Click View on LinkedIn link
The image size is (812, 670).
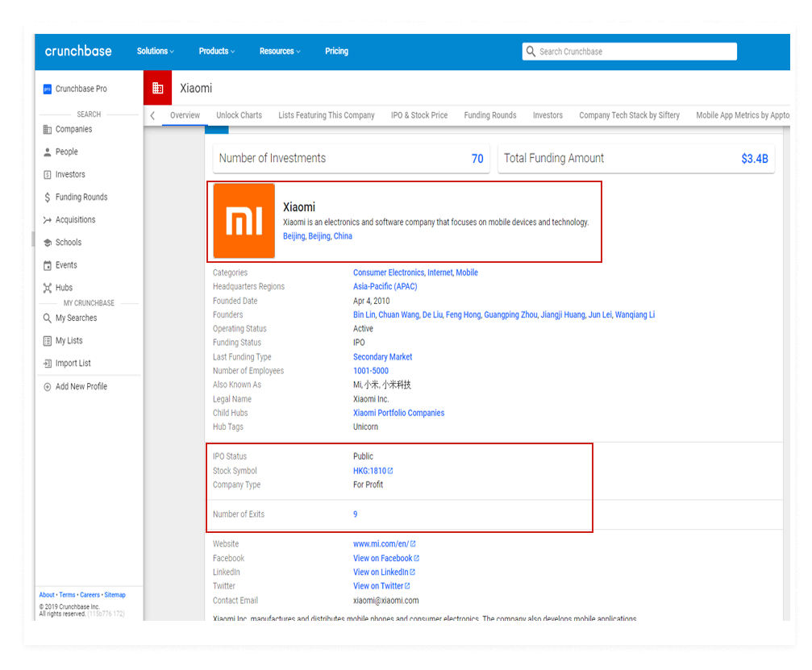(x=381, y=572)
